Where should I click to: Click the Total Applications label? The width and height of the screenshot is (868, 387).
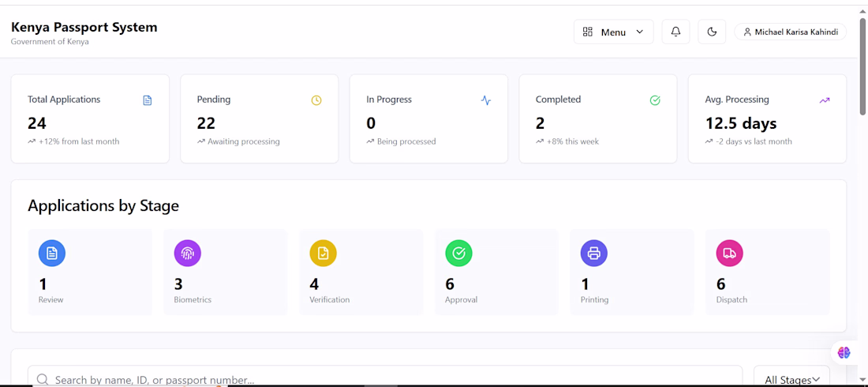tap(64, 100)
